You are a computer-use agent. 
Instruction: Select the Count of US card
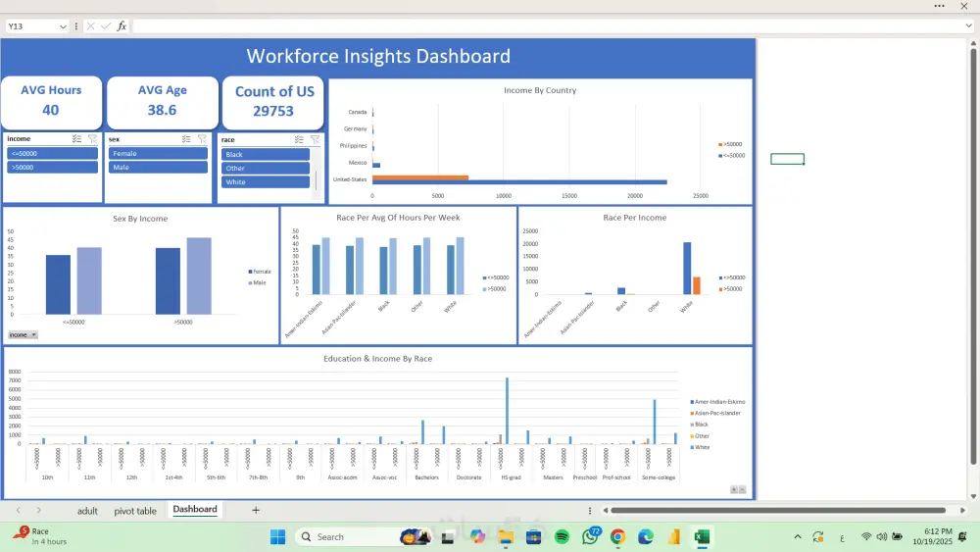273,102
